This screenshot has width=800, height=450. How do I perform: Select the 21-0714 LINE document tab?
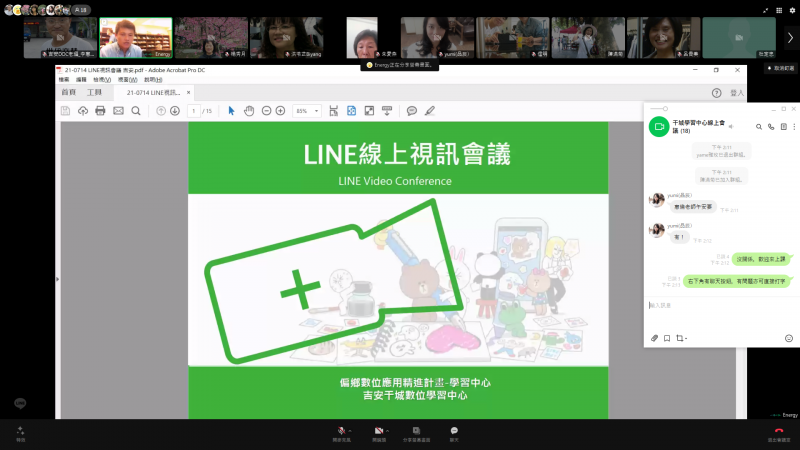click(x=153, y=92)
